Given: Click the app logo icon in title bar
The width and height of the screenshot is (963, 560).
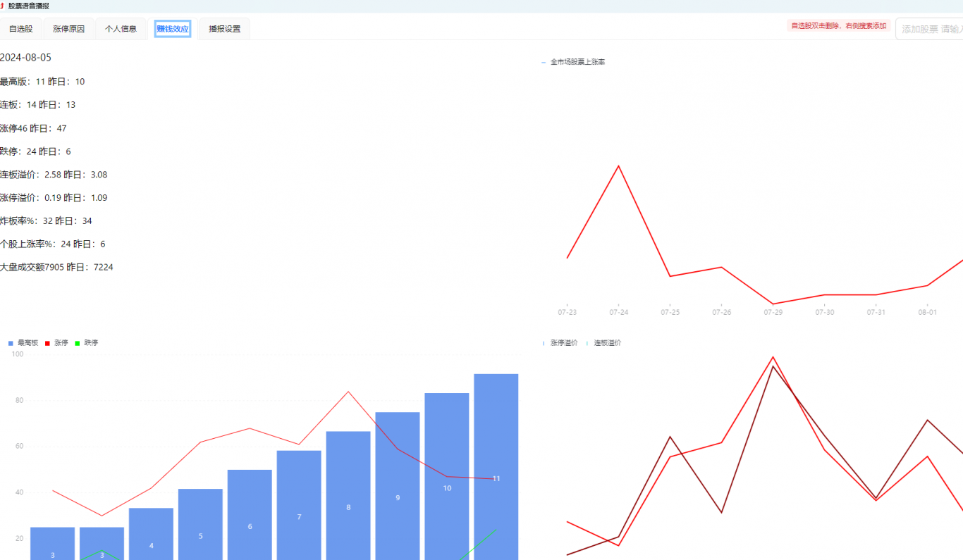Looking at the screenshot, I should tap(2, 6).
